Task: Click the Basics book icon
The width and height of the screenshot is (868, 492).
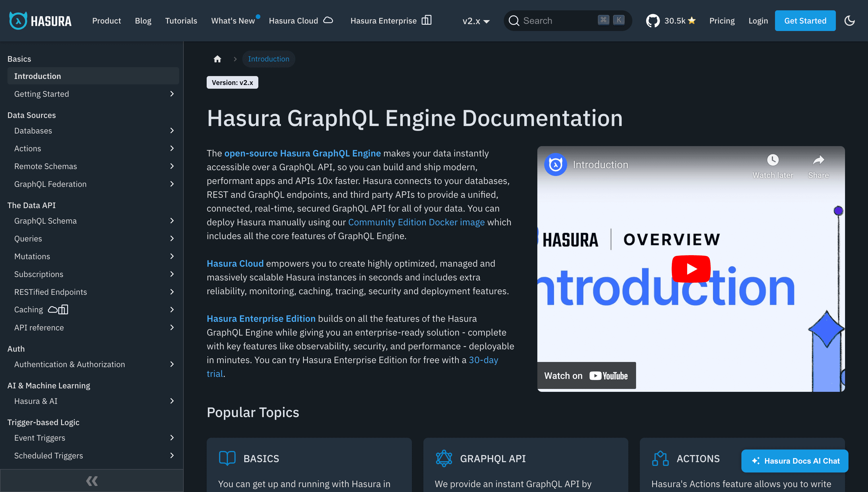Action: (227, 458)
